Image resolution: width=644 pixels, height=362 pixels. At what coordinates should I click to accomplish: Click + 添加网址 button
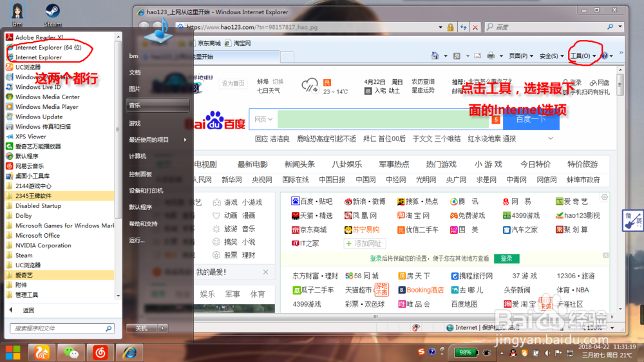point(365,243)
